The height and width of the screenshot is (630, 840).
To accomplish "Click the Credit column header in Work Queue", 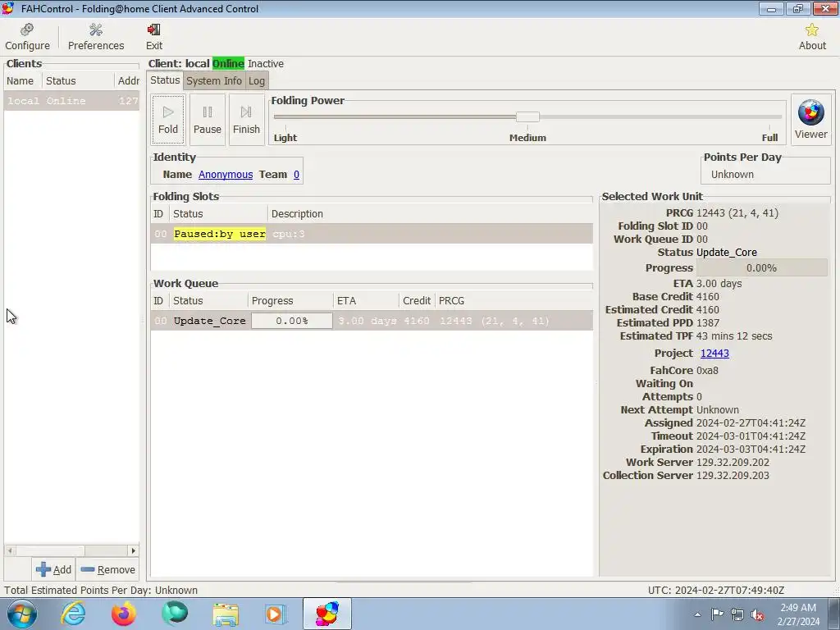I will tap(417, 301).
